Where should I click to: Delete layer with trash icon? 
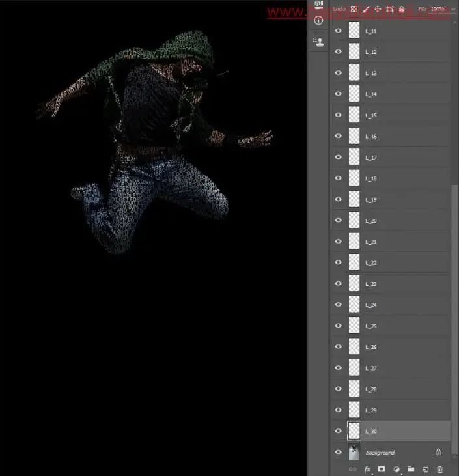coord(439,469)
